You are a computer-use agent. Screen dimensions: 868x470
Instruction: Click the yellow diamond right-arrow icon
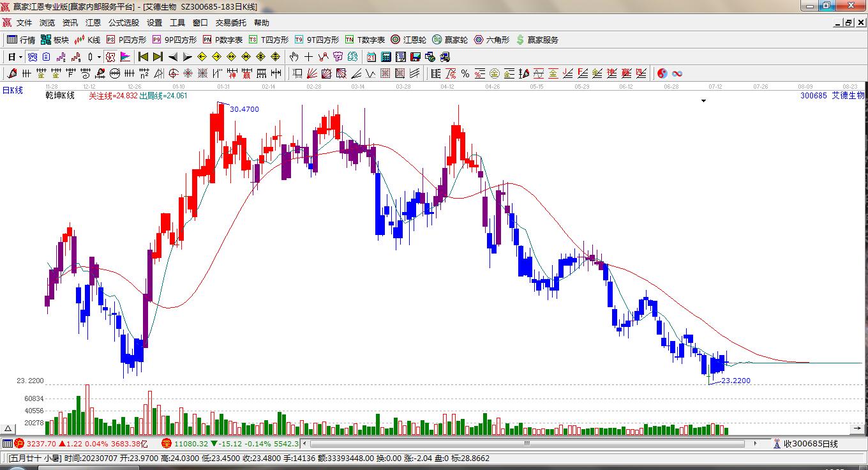217,57
